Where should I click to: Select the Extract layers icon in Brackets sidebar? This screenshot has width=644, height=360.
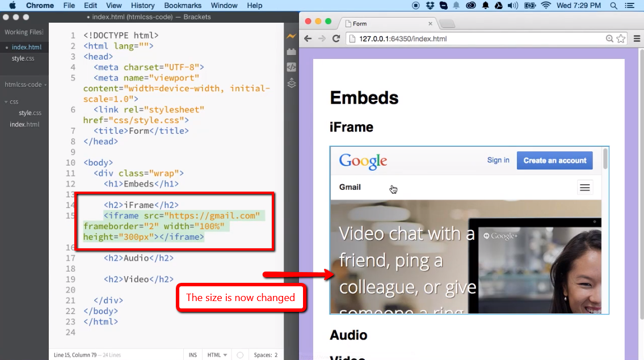tap(291, 83)
